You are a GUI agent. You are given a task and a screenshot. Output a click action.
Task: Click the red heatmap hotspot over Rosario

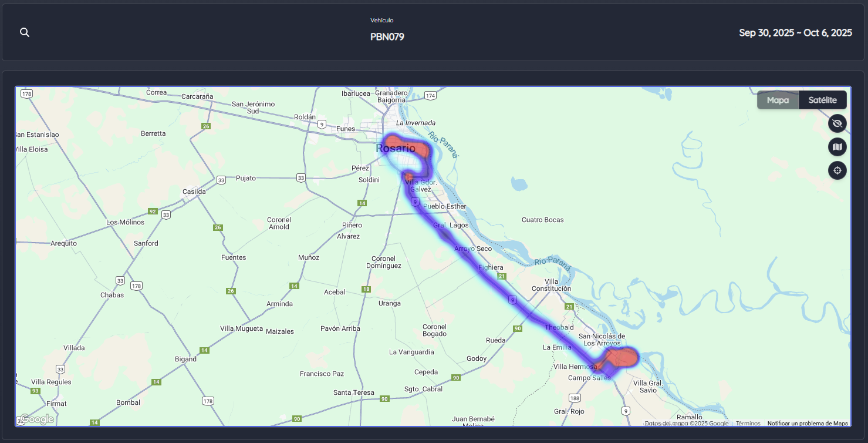click(407, 147)
